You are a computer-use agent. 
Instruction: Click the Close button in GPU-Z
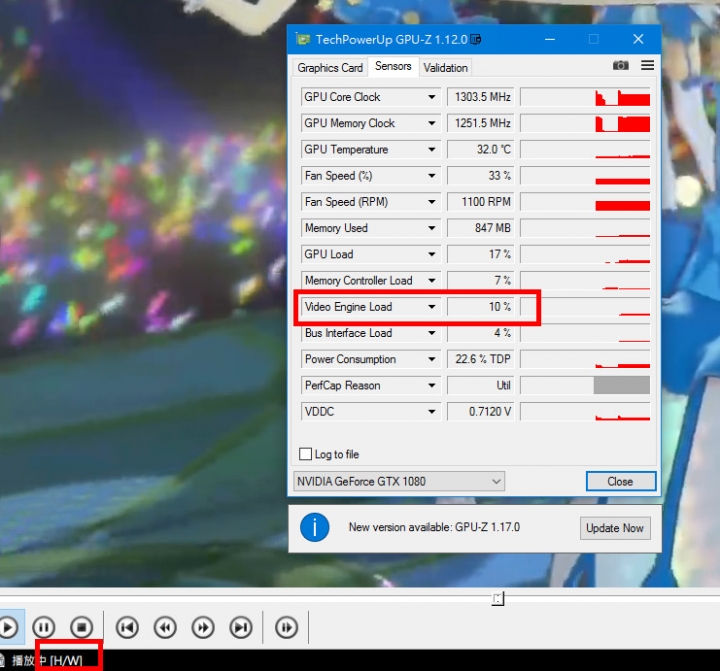[621, 481]
